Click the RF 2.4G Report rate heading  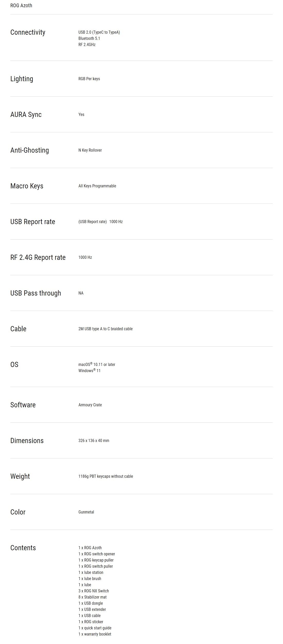[x=38, y=257]
